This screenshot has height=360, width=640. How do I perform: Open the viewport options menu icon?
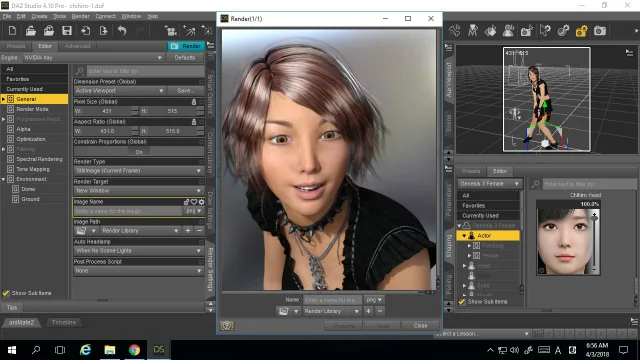click(629, 52)
